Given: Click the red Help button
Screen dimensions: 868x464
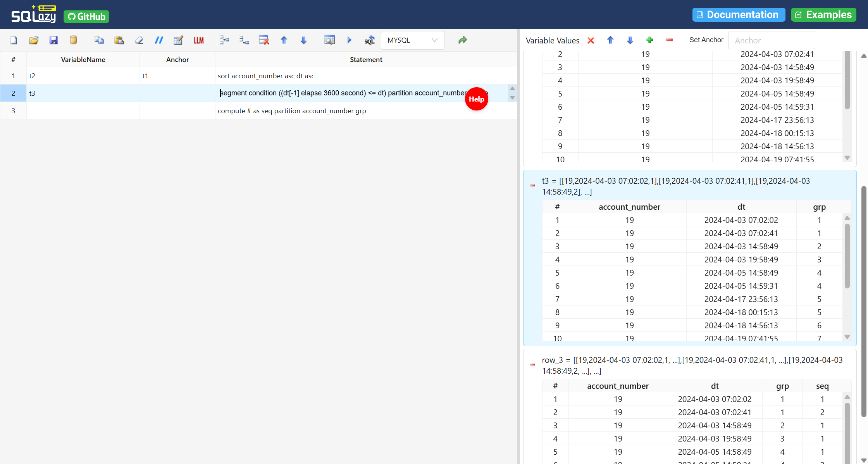Looking at the screenshot, I should click(x=476, y=99).
